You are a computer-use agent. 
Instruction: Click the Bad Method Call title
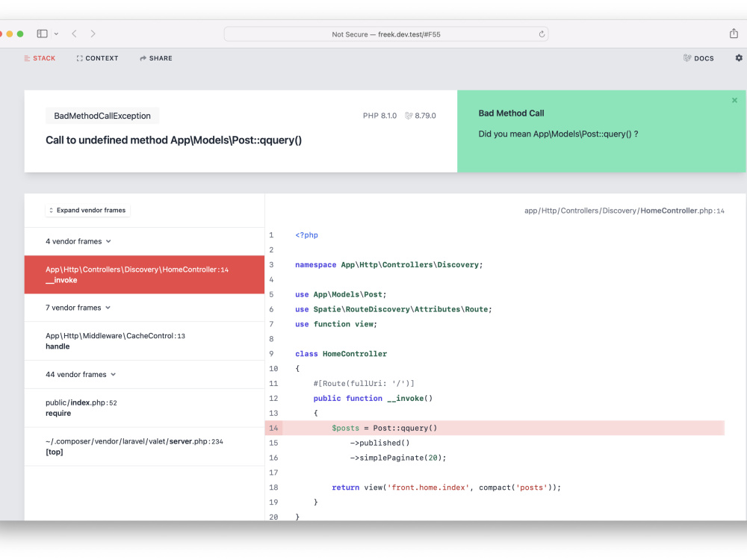511,113
